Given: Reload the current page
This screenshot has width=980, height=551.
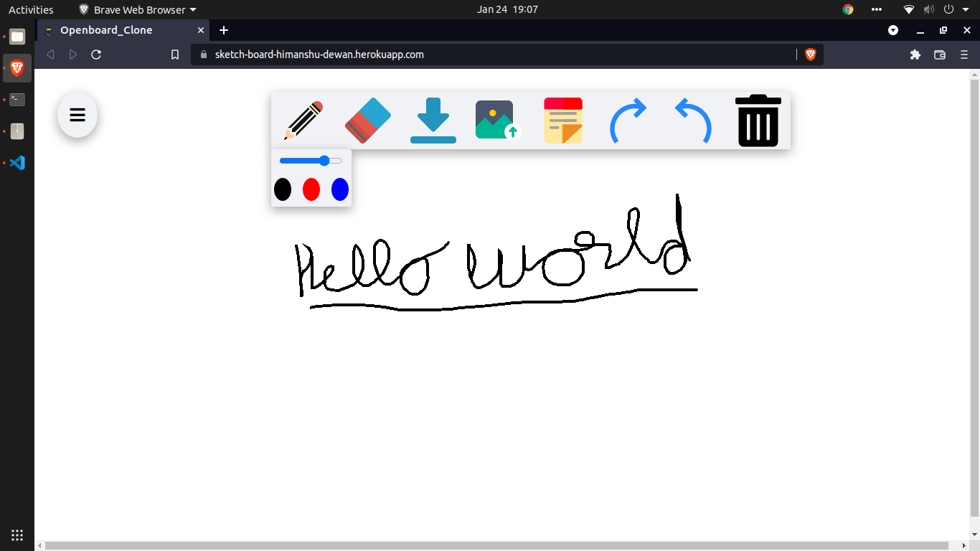Looking at the screenshot, I should [95, 54].
